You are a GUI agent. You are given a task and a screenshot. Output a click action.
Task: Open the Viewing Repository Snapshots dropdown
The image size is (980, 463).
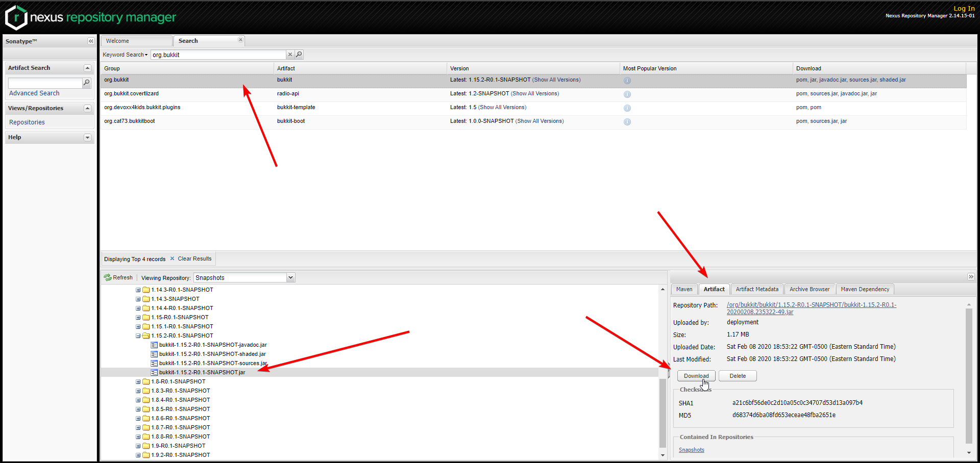point(290,278)
